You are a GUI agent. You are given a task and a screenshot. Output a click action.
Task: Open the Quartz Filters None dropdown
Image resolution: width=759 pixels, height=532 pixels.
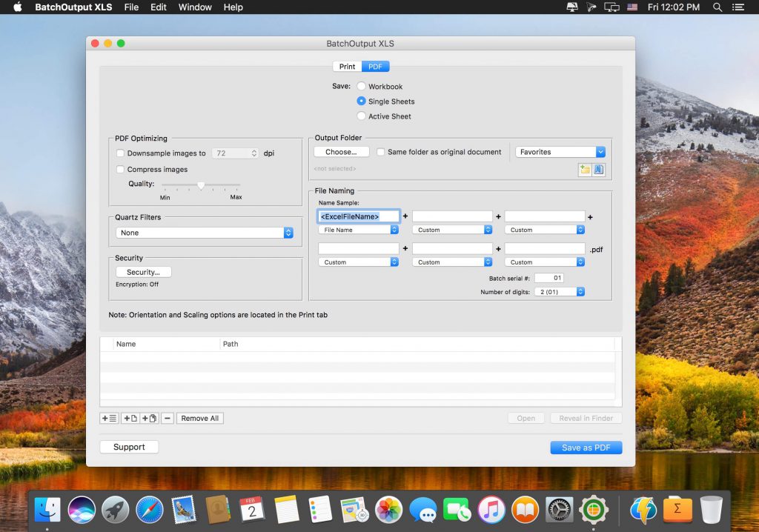pos(204,233)
